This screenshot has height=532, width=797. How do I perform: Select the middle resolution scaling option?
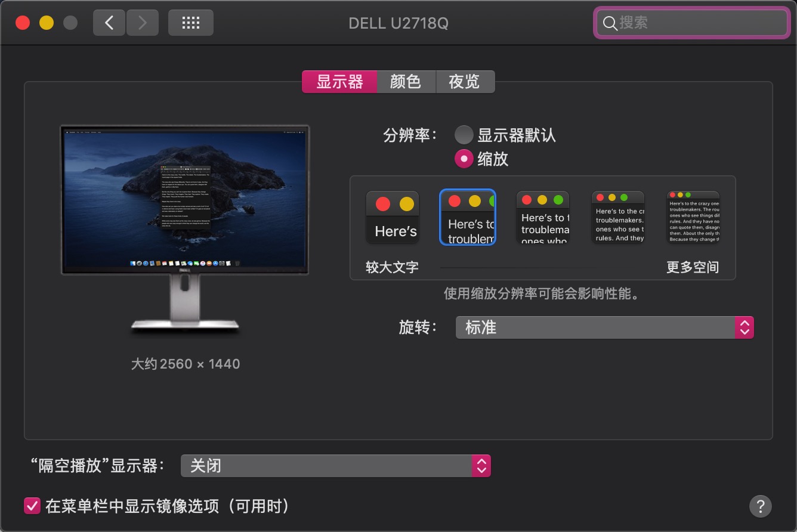coord(542,217)
